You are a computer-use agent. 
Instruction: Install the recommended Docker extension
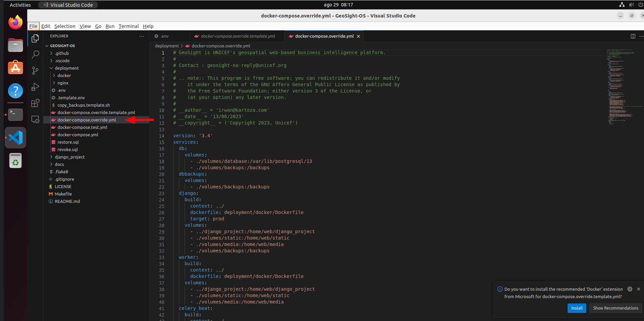point(577,308)
